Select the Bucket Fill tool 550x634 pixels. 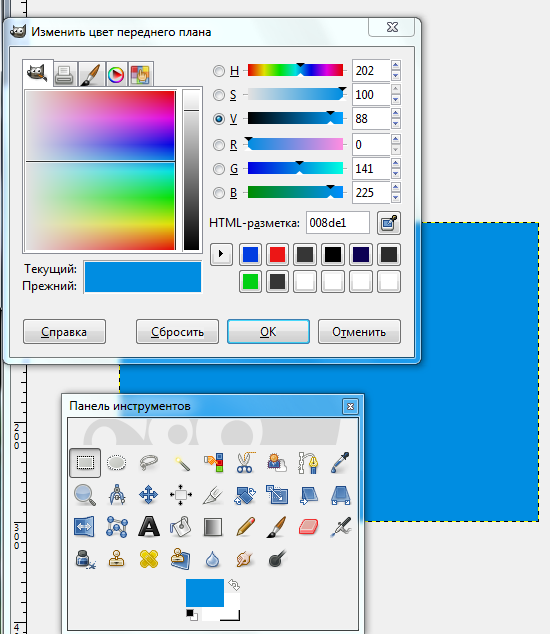181,527
